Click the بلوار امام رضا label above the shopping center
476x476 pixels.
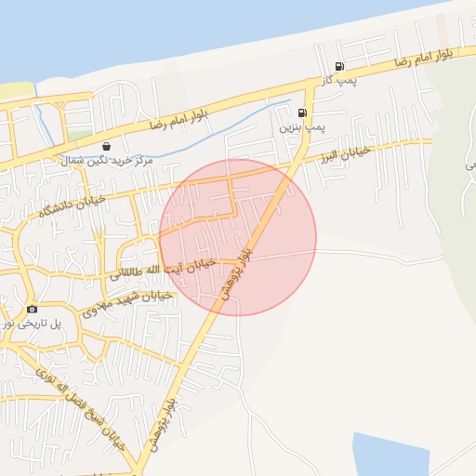178,120
